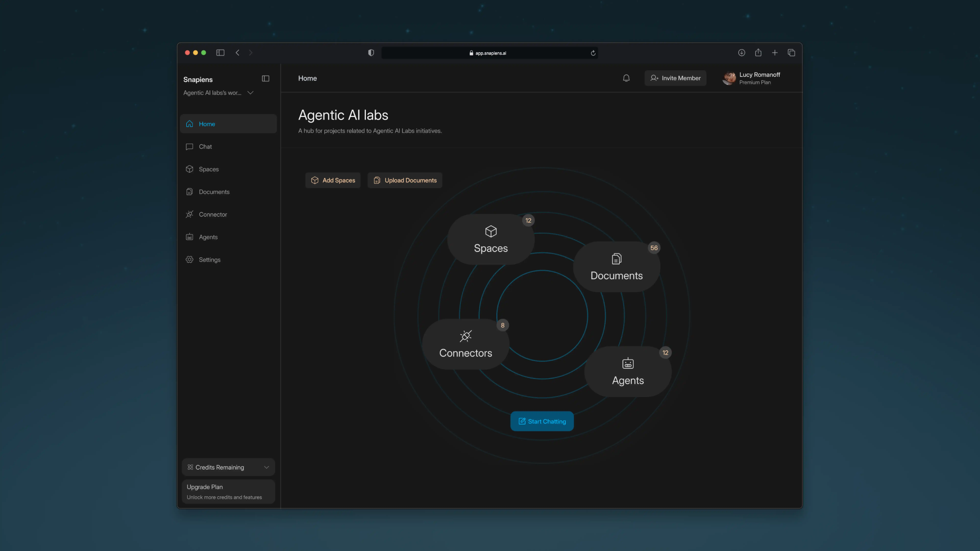Click the privacy shield icon in toolbar
The width and height of the screenshot is (980, 551).
click(371, 53)
